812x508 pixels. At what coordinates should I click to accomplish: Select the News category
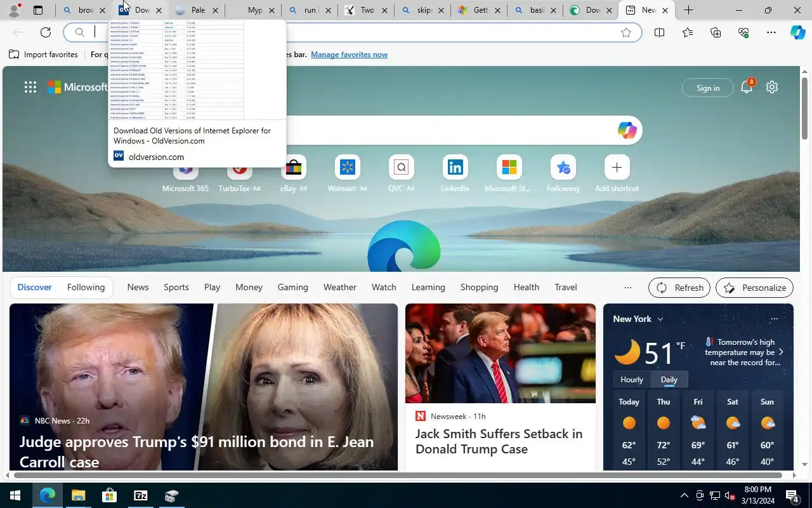138,287
